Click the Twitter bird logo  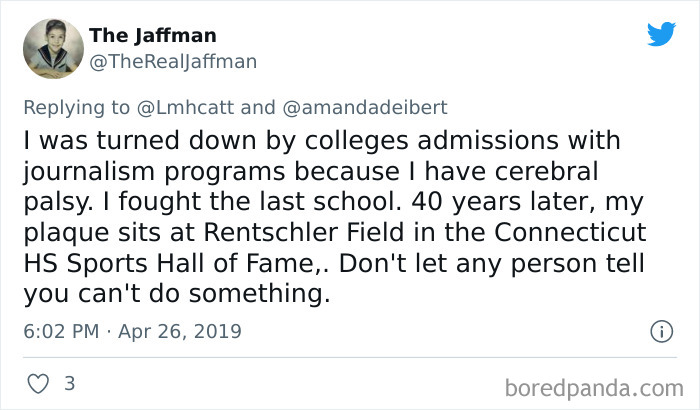point(661,34)
